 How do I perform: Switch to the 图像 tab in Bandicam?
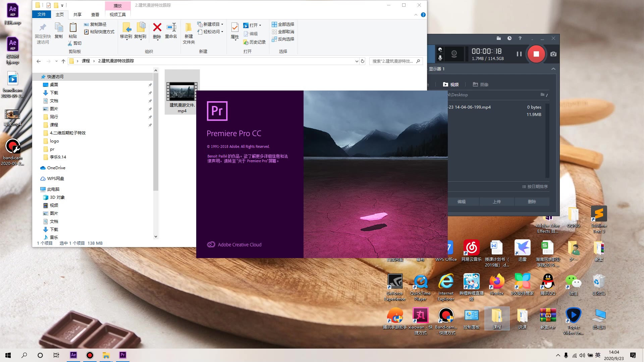click(x=481, y=84)
